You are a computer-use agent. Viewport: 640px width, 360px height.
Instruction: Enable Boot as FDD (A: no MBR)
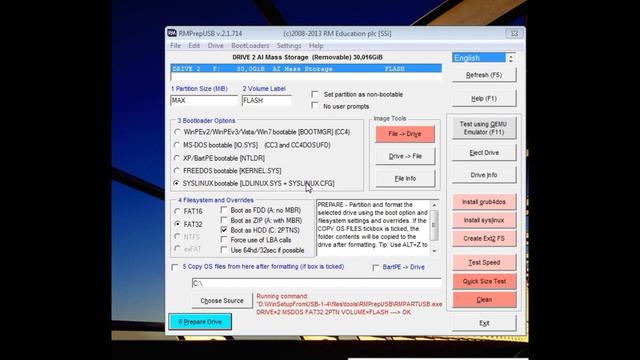pos(224,210)
